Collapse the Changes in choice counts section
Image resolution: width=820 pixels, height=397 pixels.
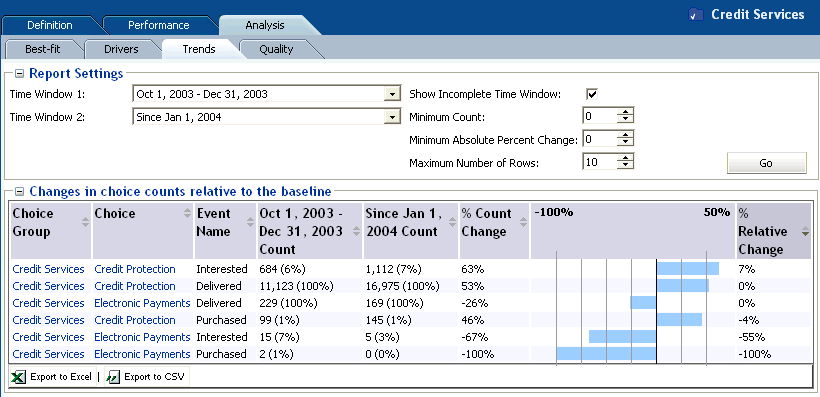[19, 191]
